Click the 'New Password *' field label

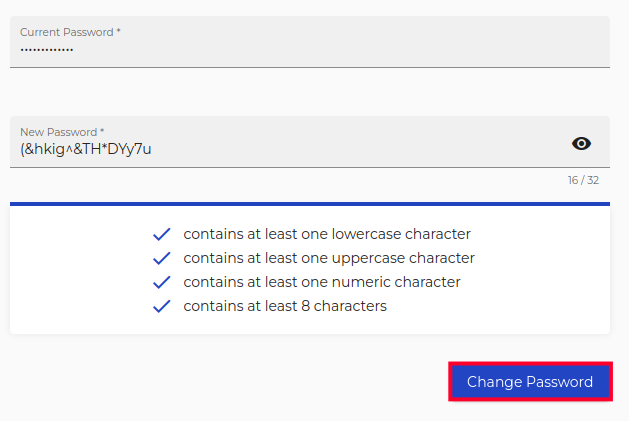[x=62, y=132]
